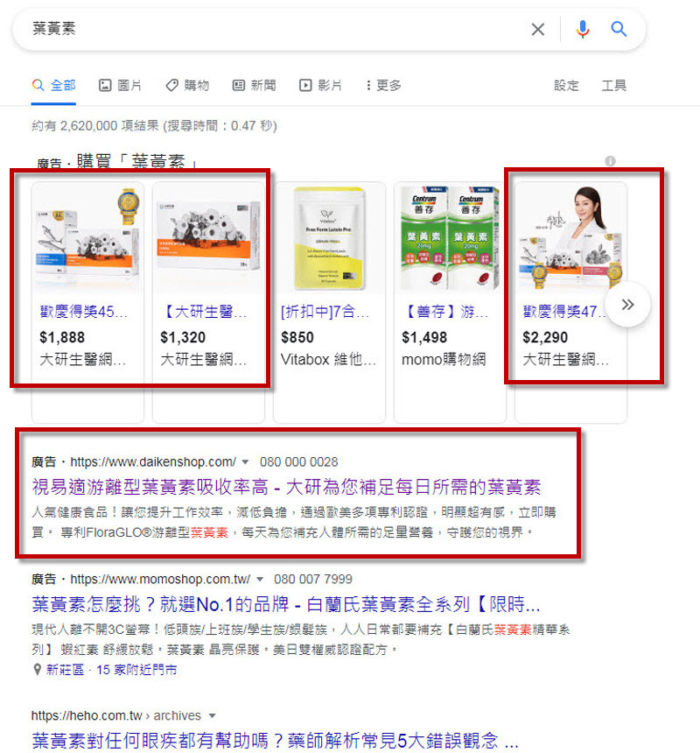Screen dimensions: 700x753
Task: Start voice search with the microphone icon
Action: (583, 29)
